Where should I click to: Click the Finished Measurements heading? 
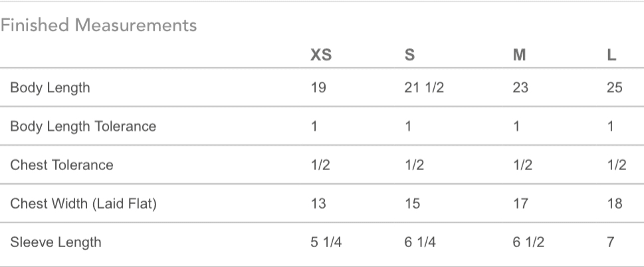tap(99, 26)
